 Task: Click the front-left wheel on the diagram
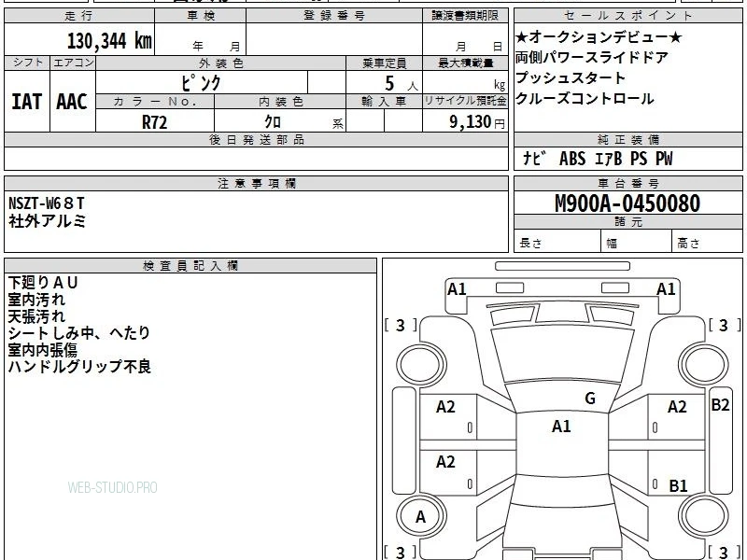421,366
